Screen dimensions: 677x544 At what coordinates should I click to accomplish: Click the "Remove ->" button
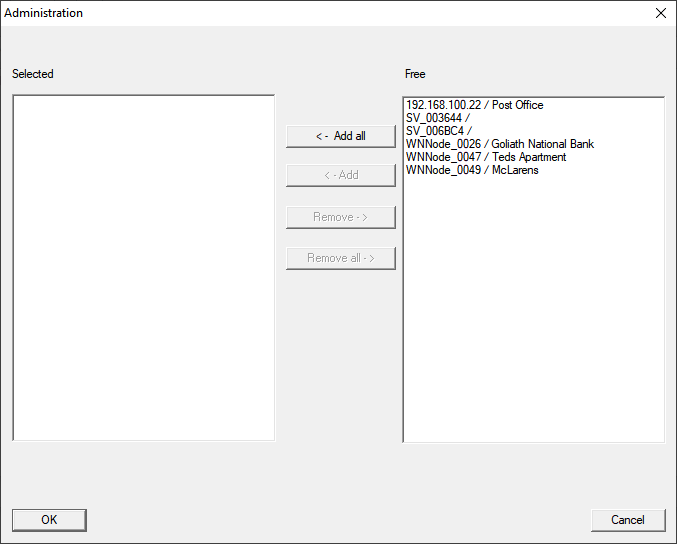(x=340, y=217)
